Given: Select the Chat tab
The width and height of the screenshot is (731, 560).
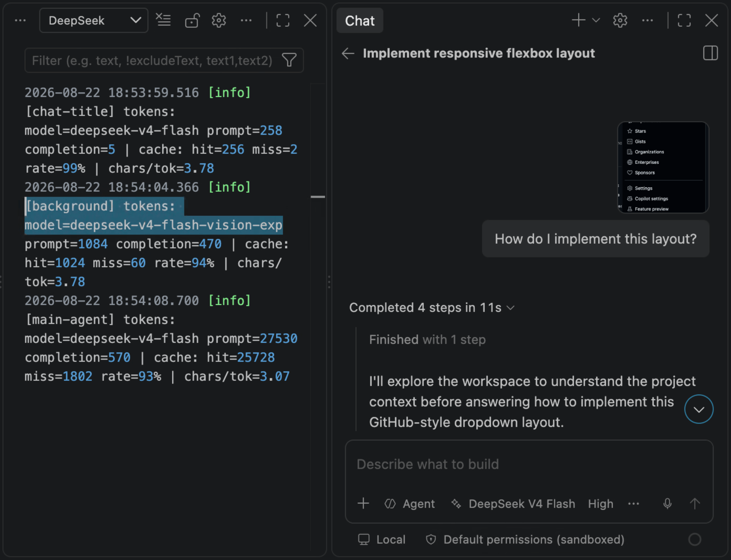Looking at the screenshot, I should tap(360, 21).
